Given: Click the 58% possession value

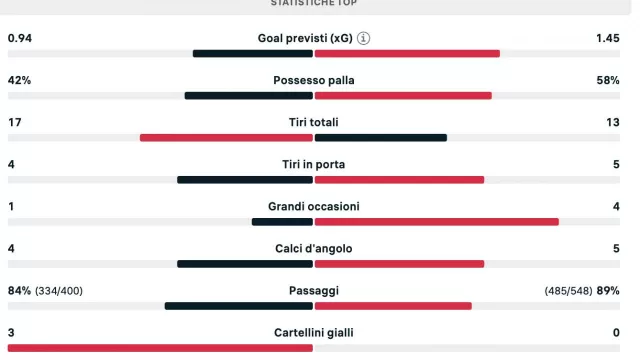Looking at the screenshot, I should coord(608,80).
